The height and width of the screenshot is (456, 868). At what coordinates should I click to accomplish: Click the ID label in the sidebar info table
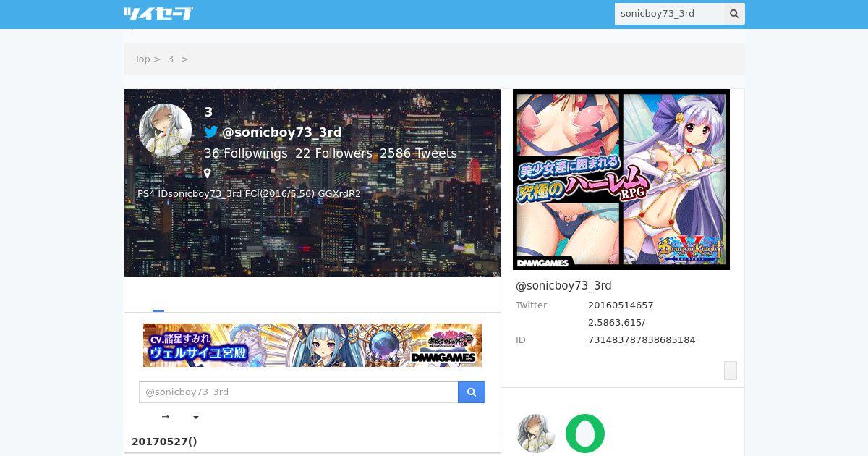point(521,340)
